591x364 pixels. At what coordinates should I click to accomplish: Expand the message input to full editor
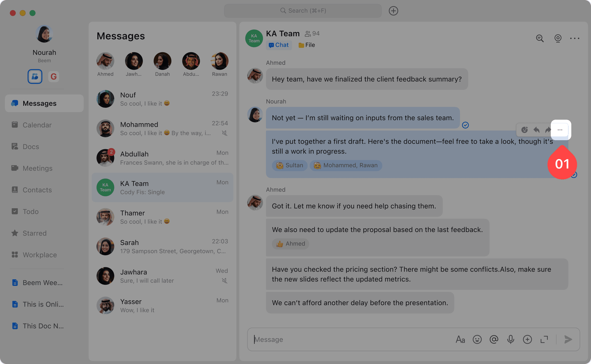(544, 339)
